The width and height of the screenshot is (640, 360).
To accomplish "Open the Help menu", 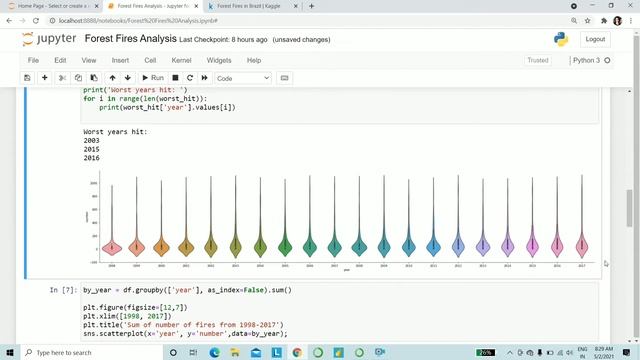I will click(254, 60).
